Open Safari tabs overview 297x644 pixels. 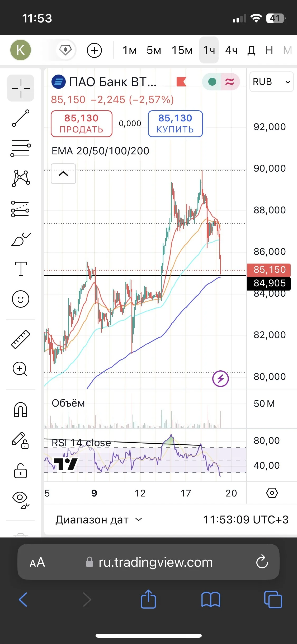coord(273,599)
